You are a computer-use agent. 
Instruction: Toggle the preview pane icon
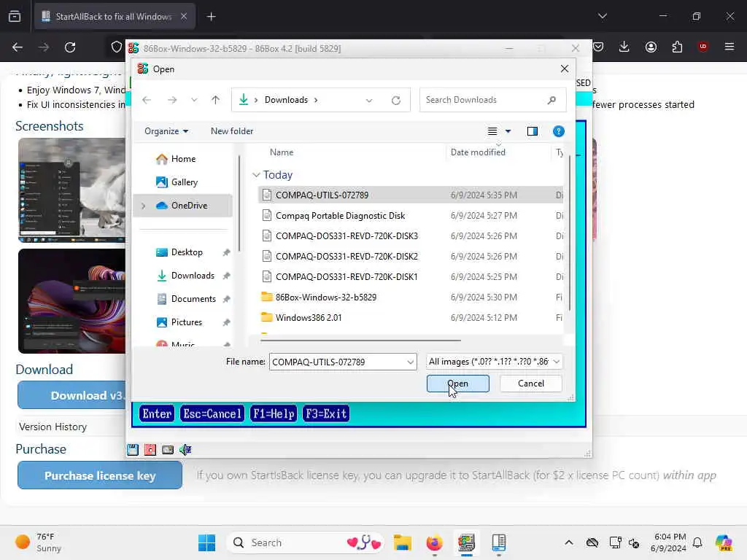point(532,131)
